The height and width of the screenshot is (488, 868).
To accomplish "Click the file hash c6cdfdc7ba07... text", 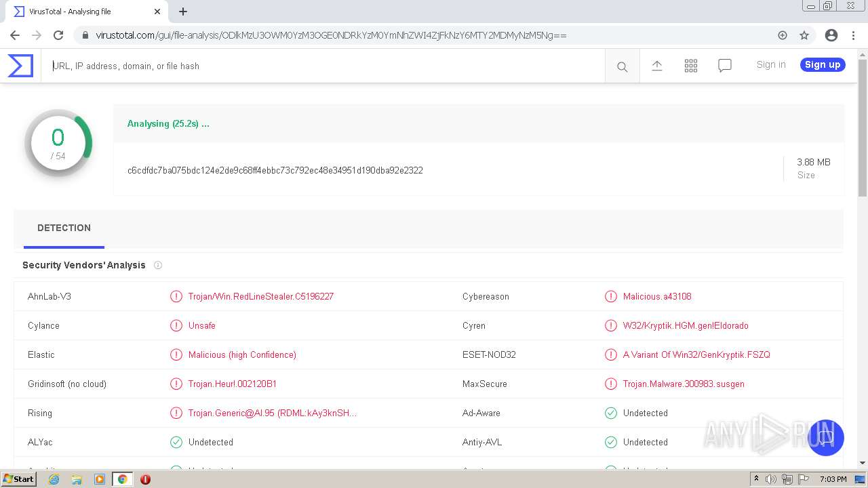I will point(275,170).
